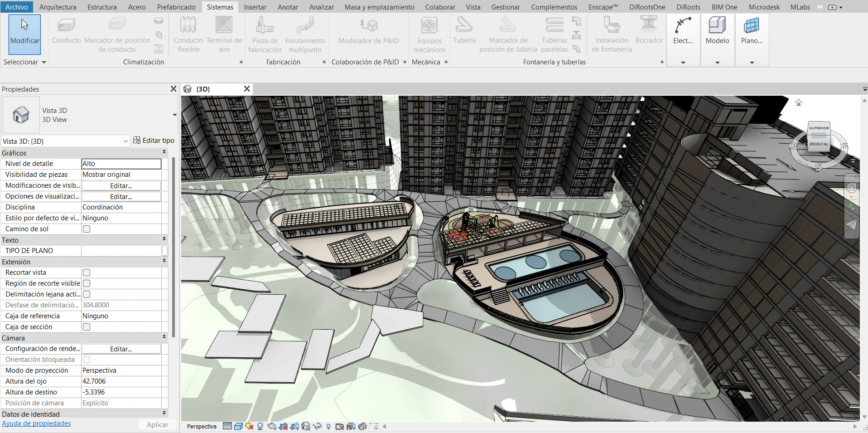The height and width of the screenshot is (433, 868).
Task: Collapse the Gráficos properties section
Action: tap(164, 153)
